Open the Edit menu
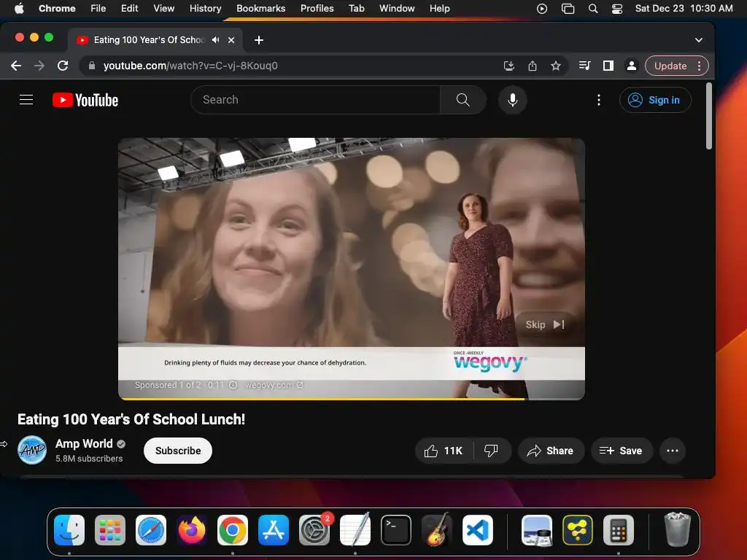This screenshot has width=747, height=560. 129,8
